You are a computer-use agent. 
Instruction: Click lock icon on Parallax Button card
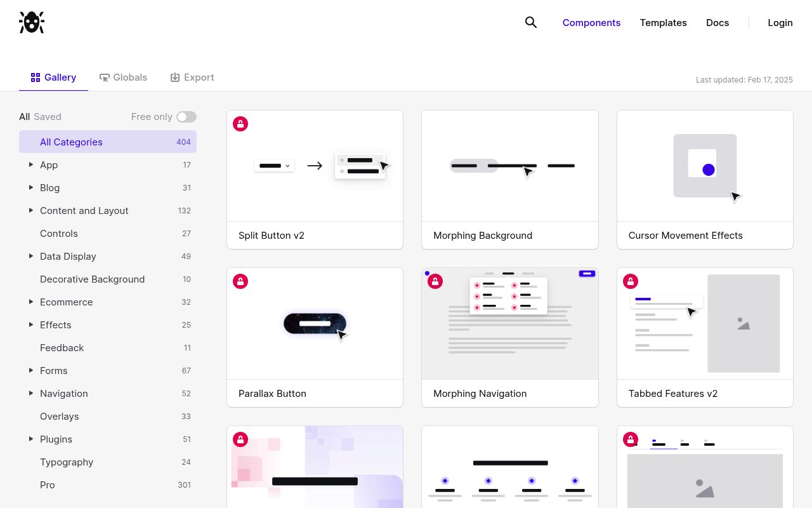coord(240,281)
